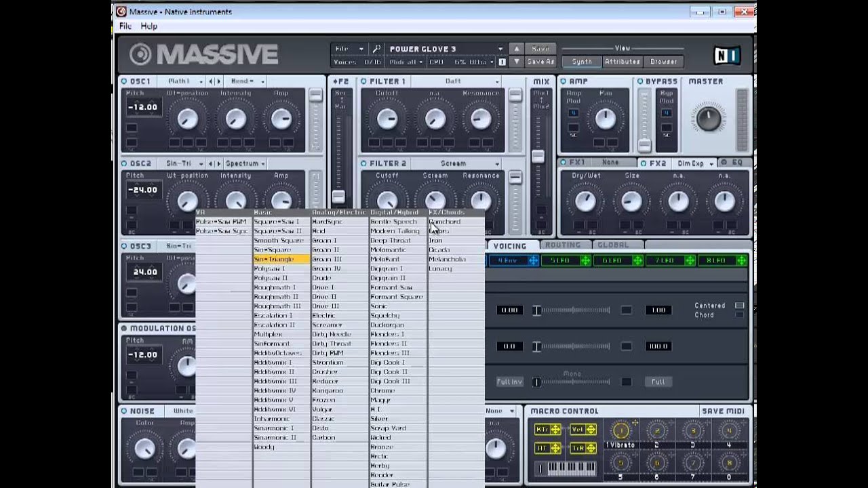
Task: Click the 7 LFO modulation crosshair handle
Action: click(690, 260)
